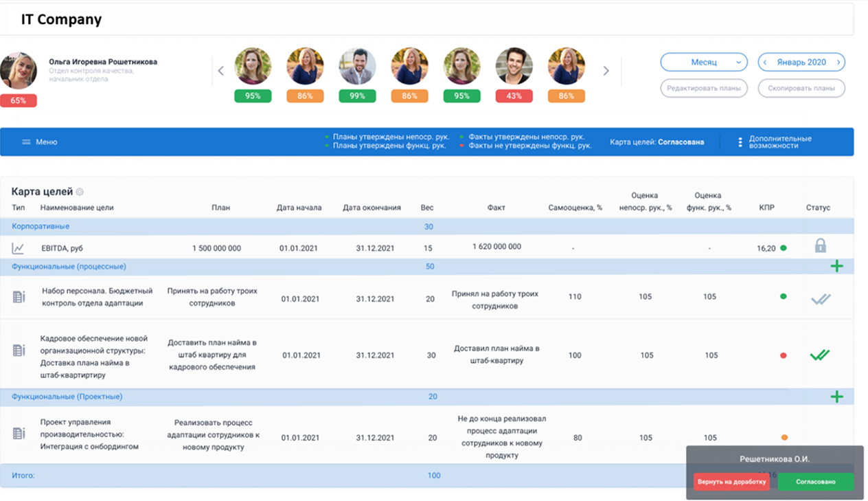Click the green KPI dot next to 16,20
868x501 pixels.
tap(784, 248)
